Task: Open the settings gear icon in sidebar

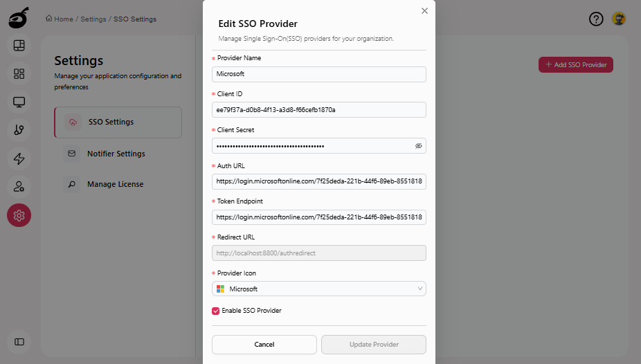Action: [19, 215]
